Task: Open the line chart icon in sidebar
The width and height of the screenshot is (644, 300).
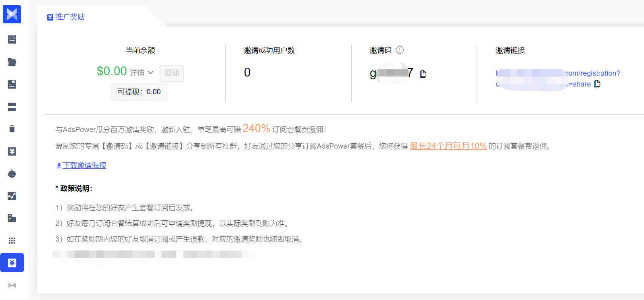Action: (x=12, y=196)
